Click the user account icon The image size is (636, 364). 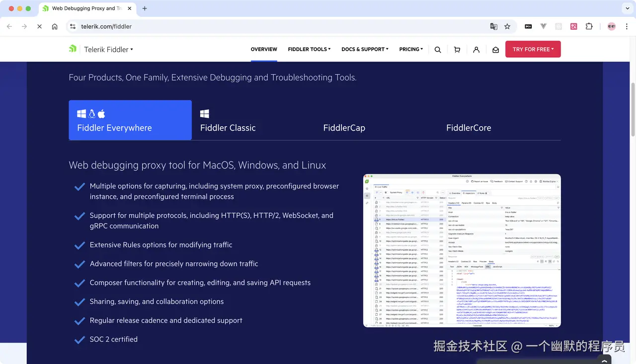click(476, 49)
